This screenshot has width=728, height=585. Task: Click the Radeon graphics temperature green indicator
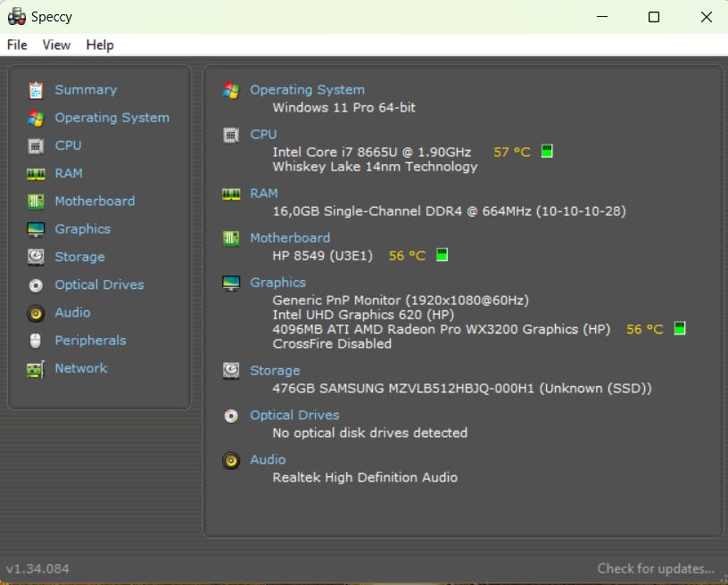[x=680, y=328]
